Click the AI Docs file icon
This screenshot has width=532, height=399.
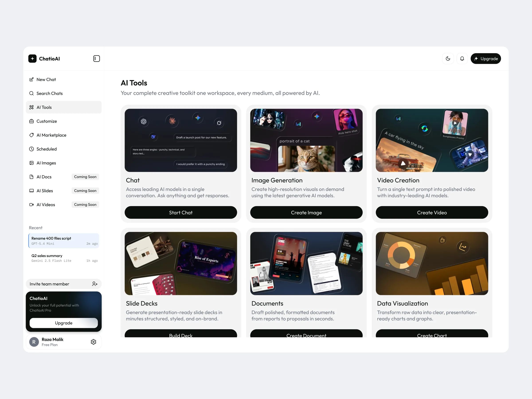[x=31, y=177]
